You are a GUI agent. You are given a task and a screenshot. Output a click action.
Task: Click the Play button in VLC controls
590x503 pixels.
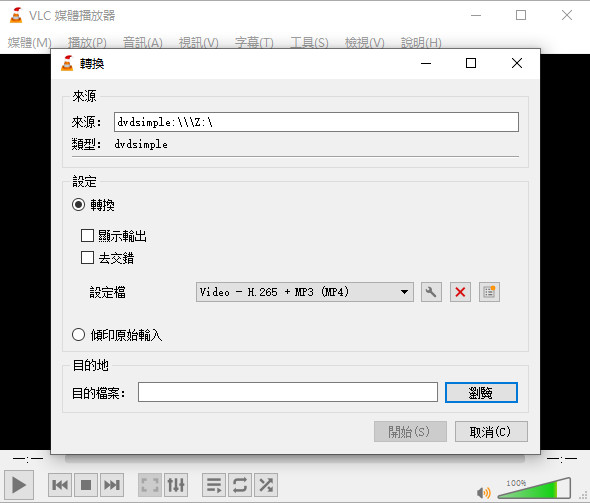(x=19, y=485)
